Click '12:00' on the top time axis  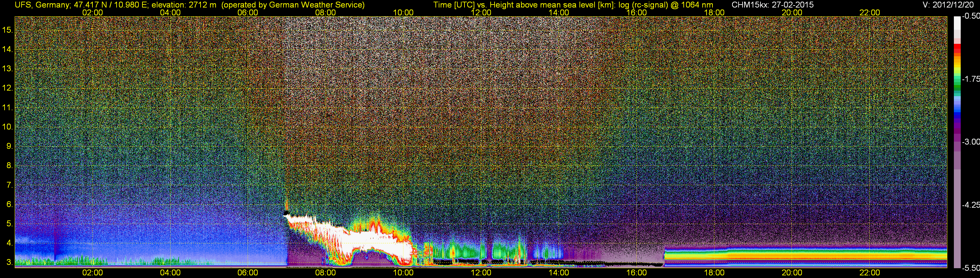pos(481,12)
